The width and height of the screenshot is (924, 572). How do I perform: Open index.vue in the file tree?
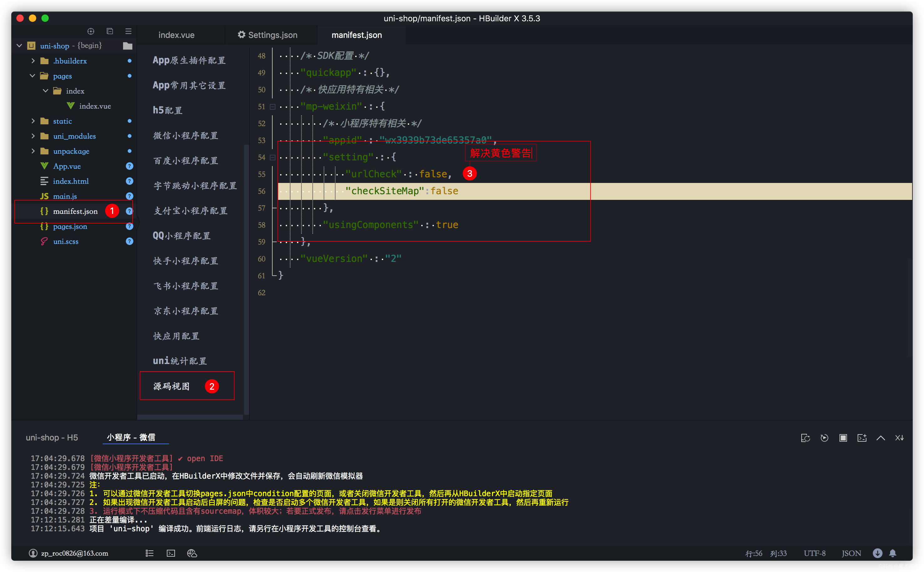pyautogui.click(x=95, y=106)
